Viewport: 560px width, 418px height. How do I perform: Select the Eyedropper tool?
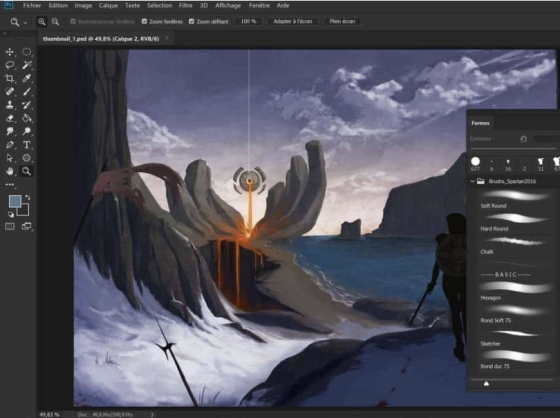click(x=26, y=78)
